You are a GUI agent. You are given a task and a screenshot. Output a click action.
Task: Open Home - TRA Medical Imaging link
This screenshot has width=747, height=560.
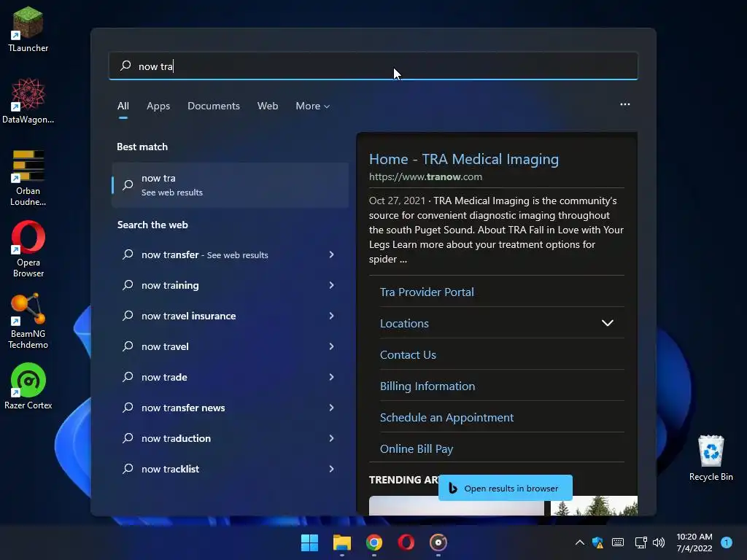pyautogui.click(x=463, y=159)
